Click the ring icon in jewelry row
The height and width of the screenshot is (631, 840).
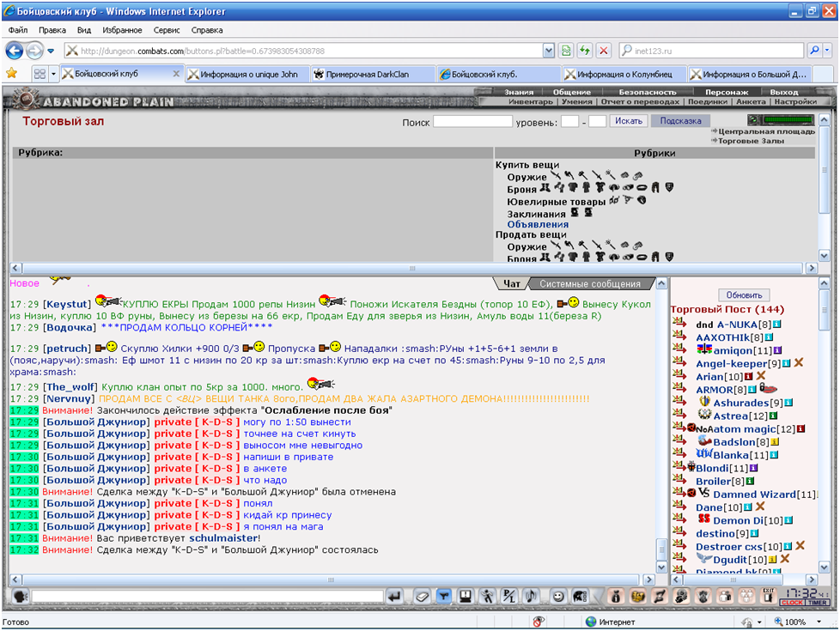coord(642,200)
